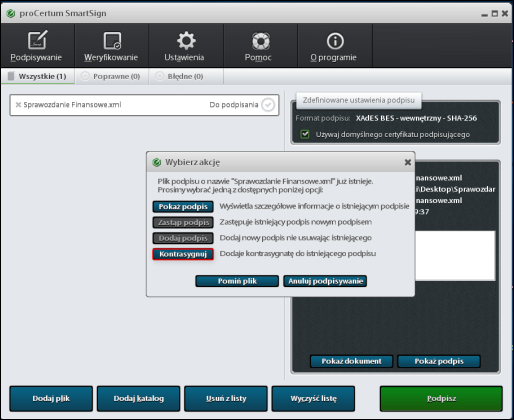
Task: Toggle Używaj domyślnego certyfikatu podpisującego checkbox
Action: (x=305, y=134)
